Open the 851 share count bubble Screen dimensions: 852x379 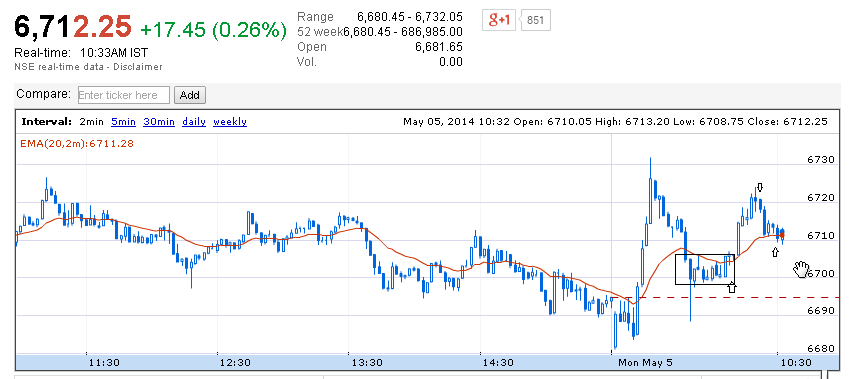pyautogui.click(x=536, y=21)
